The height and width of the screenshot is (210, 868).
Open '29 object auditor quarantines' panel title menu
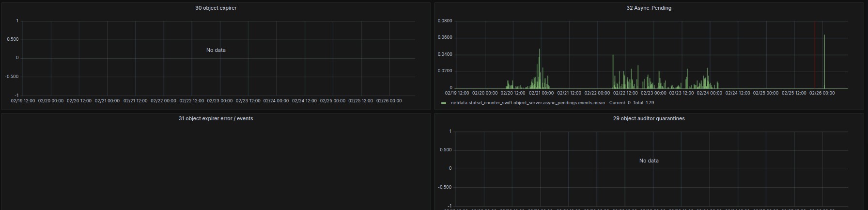(x=649, y=119)
